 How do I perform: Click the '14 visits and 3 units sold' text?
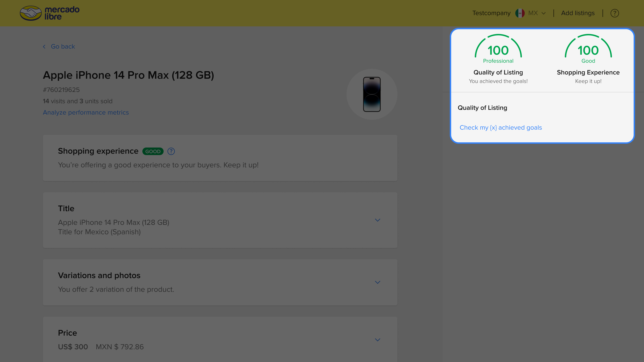(78, 101)
